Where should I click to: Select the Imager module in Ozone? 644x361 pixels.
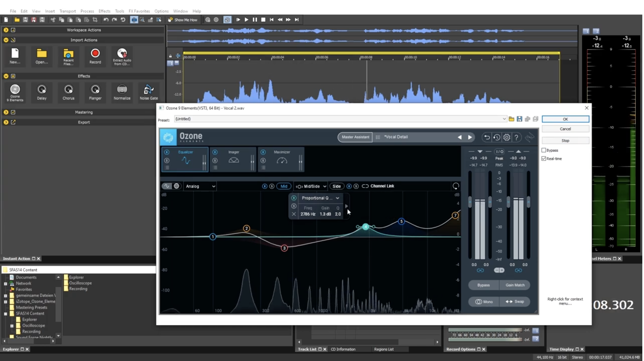234,160
